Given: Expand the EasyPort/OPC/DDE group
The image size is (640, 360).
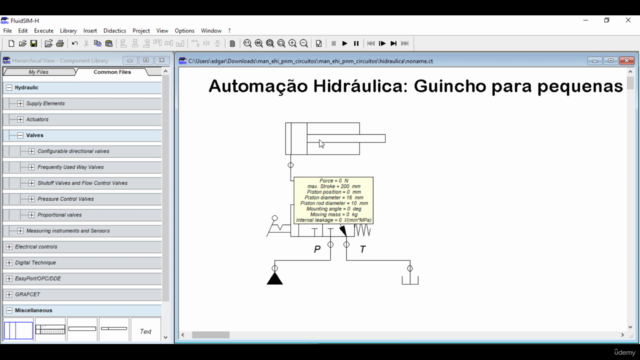Looking at the screenshot, I should point(9,278).
